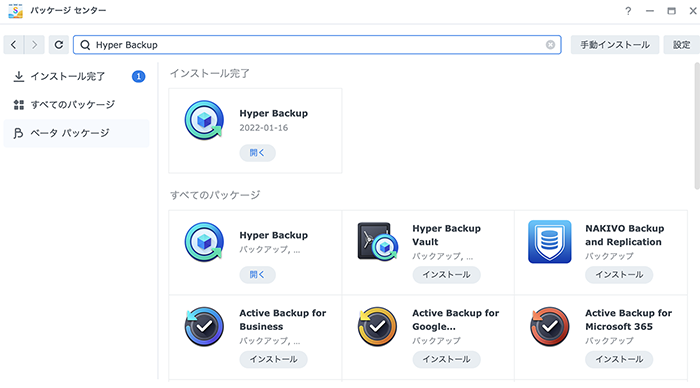Open installed Hyper Backup via 開く under 2022-01-16
This screenshot has width=700, height=388.
(257, 153)
